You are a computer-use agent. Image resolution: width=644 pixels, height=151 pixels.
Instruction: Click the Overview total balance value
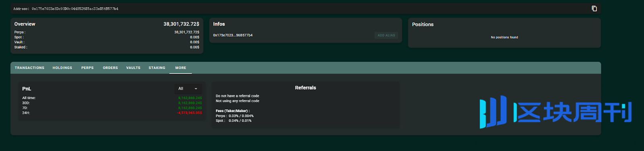pos(181,24)
